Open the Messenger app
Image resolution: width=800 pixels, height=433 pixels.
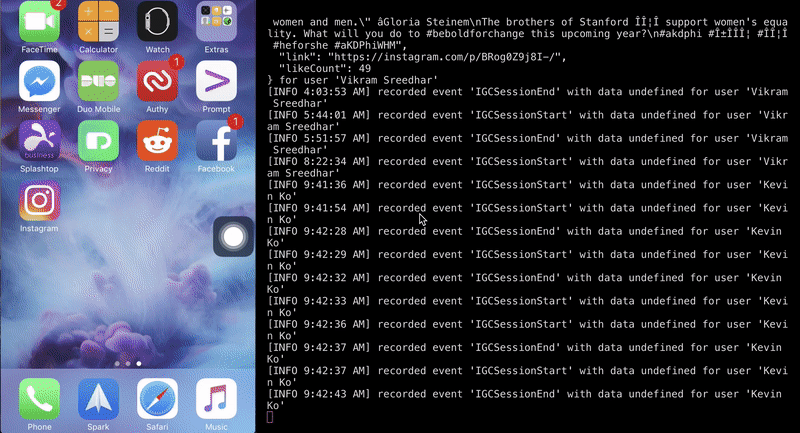[x=39, y=81]
